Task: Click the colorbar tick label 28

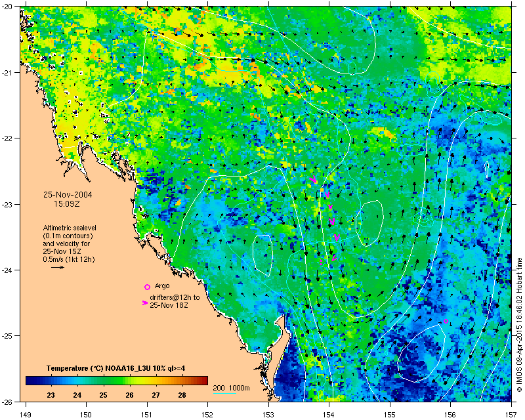Action: coord(182,395)
